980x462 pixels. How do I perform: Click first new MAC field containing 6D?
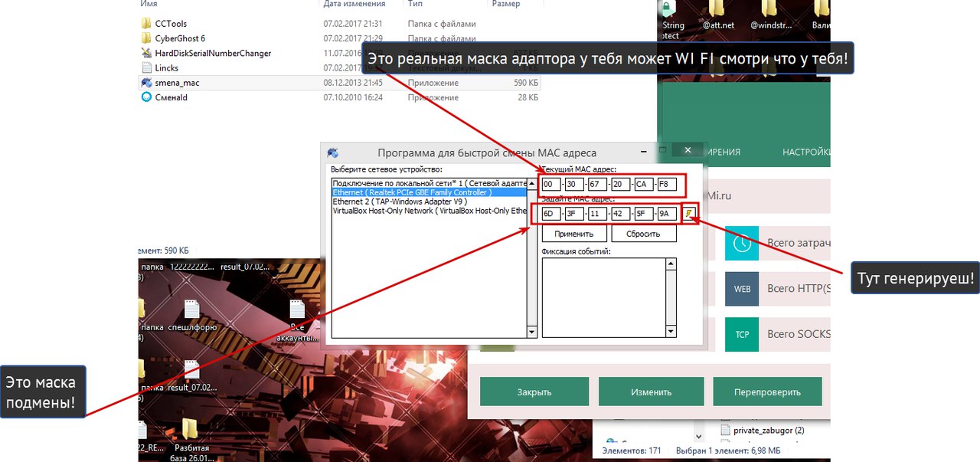click(550, 215)
